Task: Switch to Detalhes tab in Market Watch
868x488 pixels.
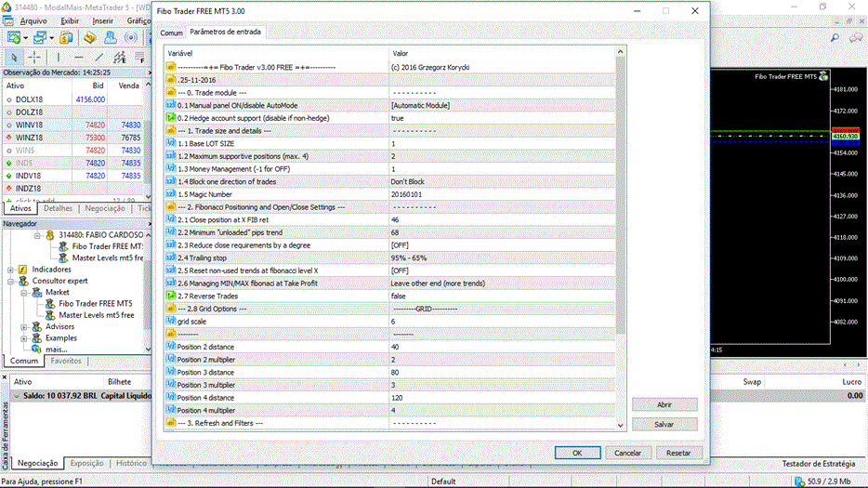Action: click(x=59, y=208)
